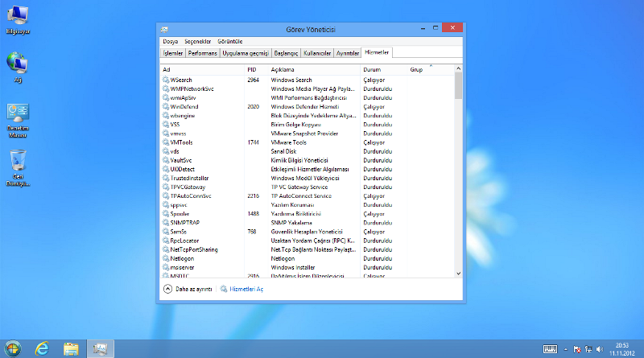Screen dimensions: 644x358
Task: Switch to the Kullanıcılar tab
Action: [317, 53]
